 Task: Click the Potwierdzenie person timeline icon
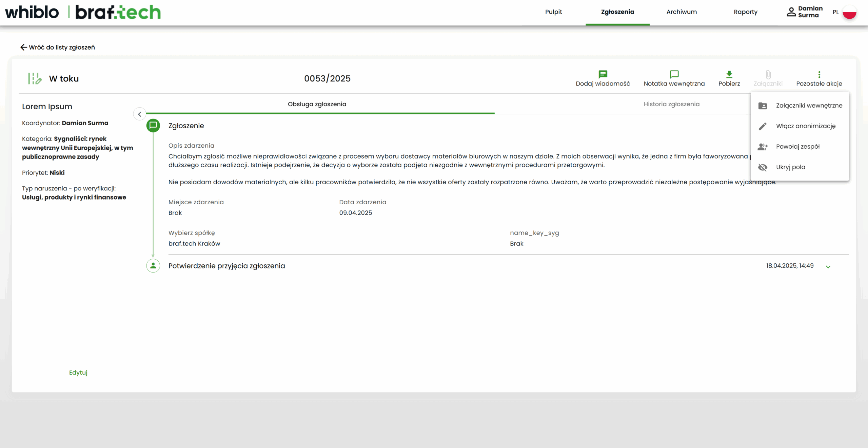pos(153,266)
